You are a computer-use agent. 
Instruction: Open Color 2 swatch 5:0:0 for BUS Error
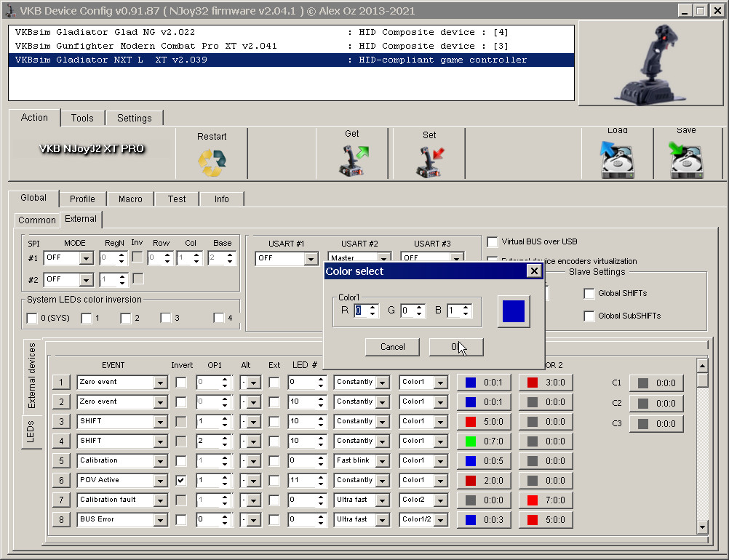click(546, 519)
